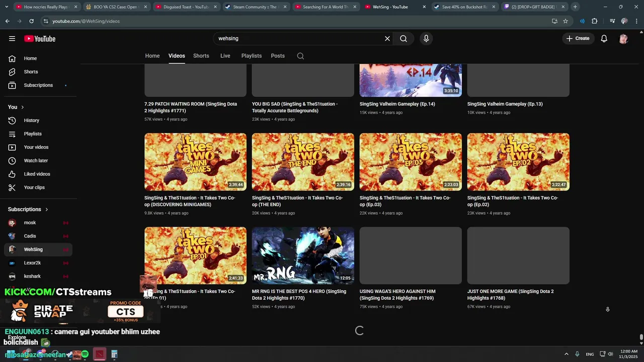Open YOU BIG SAD video title
This screenshot has width=644, height=362.
295,107
